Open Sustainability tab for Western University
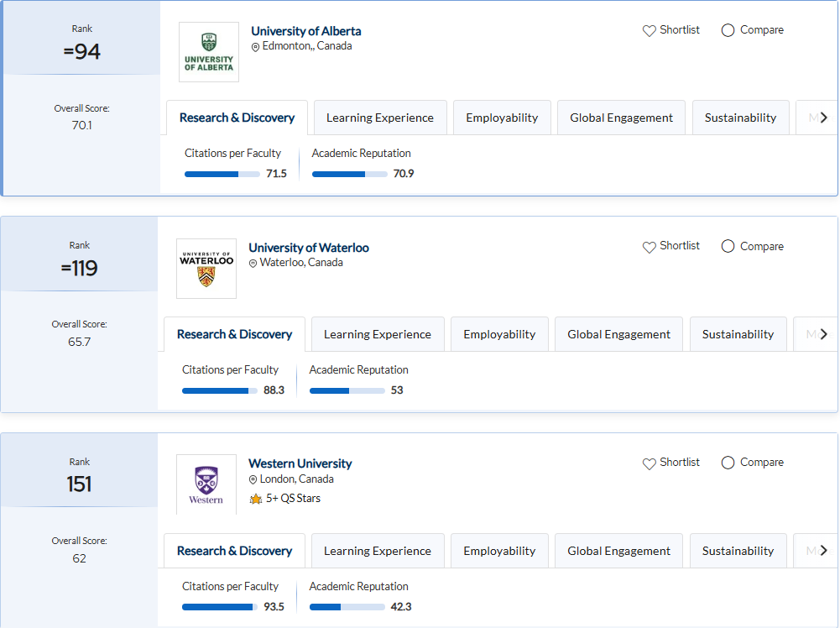This screenshot has width=840, height=628. point(738,550)
